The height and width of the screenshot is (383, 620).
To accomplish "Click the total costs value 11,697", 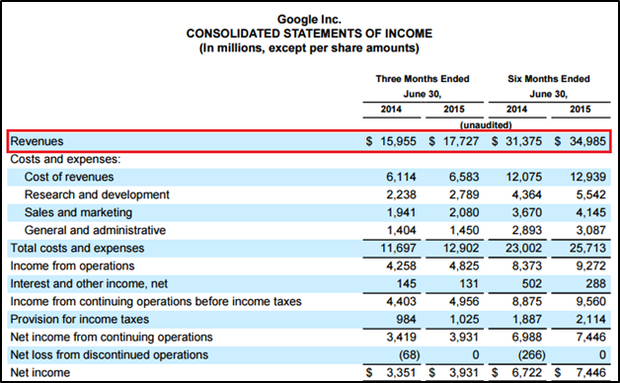I will coord(398,248).
